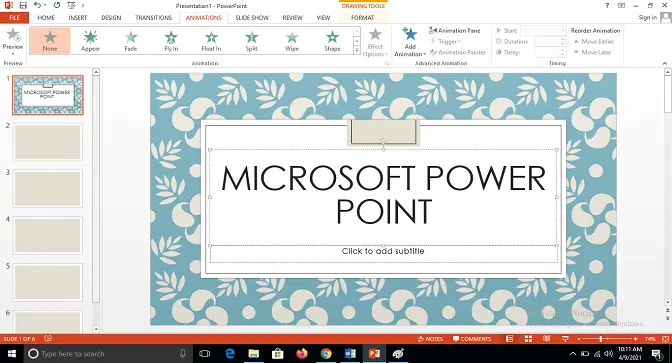Image resolution: width=672 pixels, height=363 pixels.
Task: Open Customize Quick Access Toolbar menu
Action: pyautogui.click(x=83, y=6)
